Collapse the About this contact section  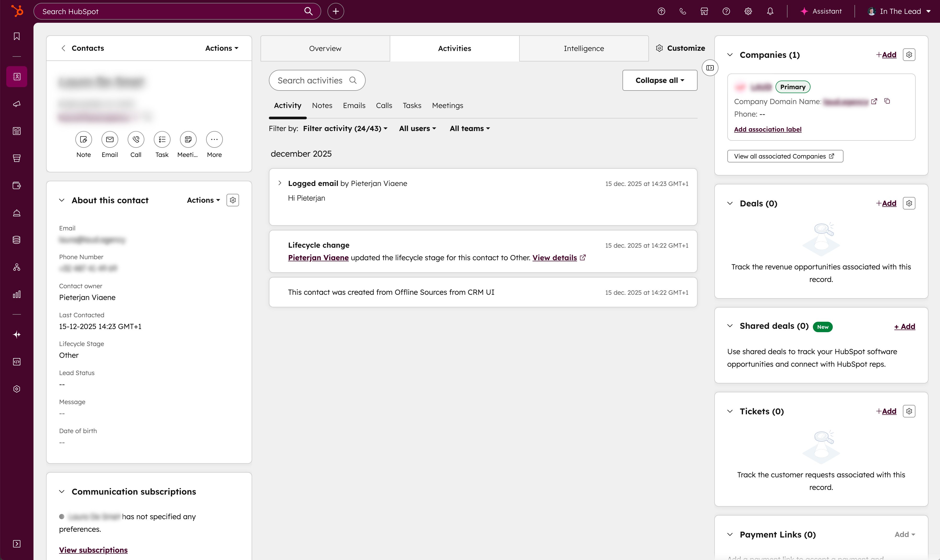pos(62,200)
